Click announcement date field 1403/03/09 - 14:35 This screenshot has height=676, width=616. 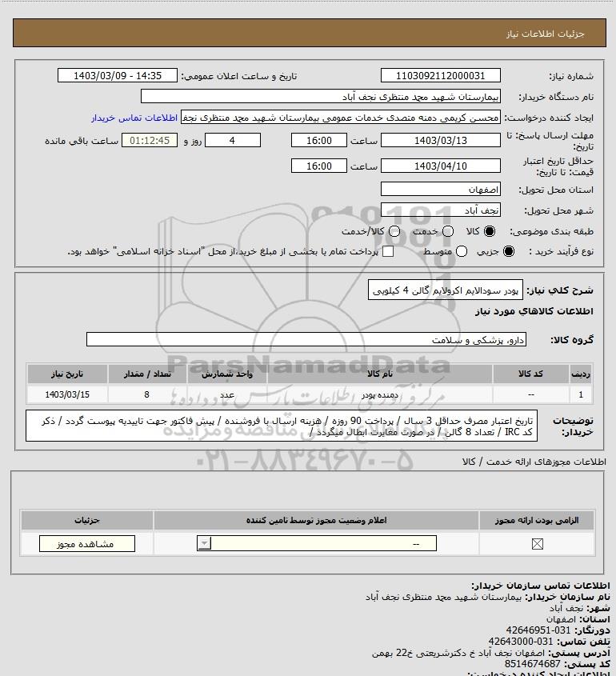118,75
